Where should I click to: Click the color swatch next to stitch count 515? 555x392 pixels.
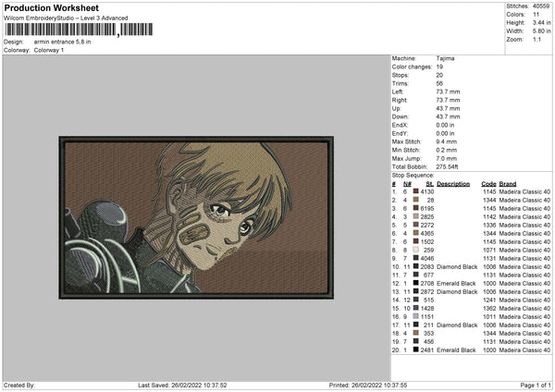(416, 300)
